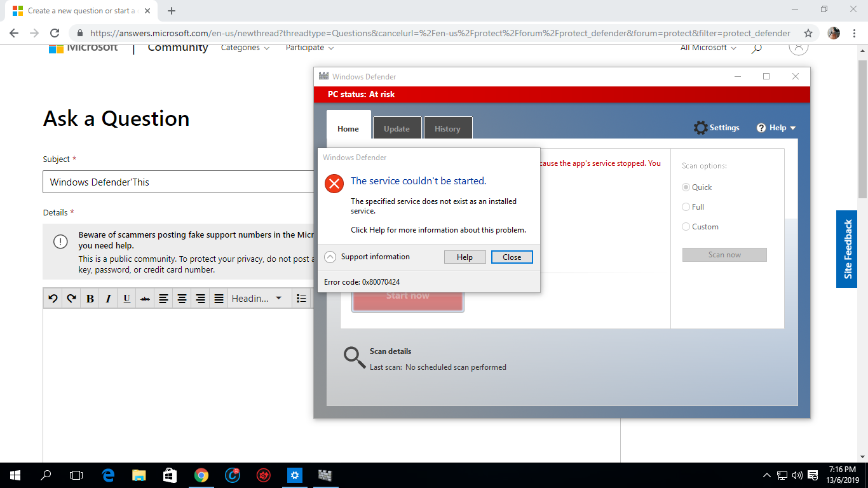Toggle strikethrough formatting in the editor
The height and width of the screenshot is (488, 868).
tap(145, 298)
